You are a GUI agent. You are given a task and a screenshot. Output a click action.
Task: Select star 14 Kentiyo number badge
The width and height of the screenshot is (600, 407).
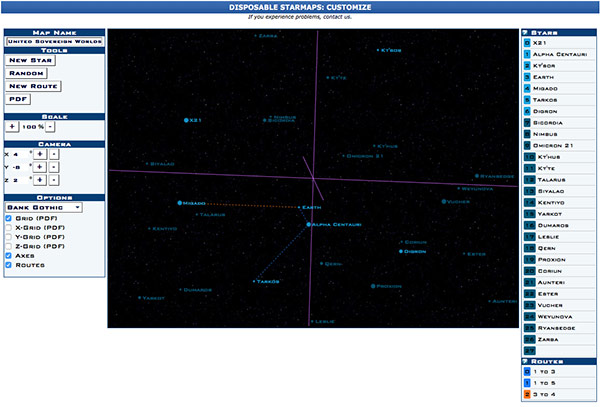(x=530, y=203)
